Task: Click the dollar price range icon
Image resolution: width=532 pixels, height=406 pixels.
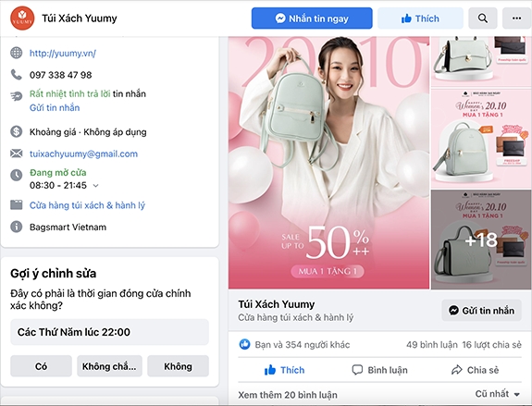Action: 17,131
